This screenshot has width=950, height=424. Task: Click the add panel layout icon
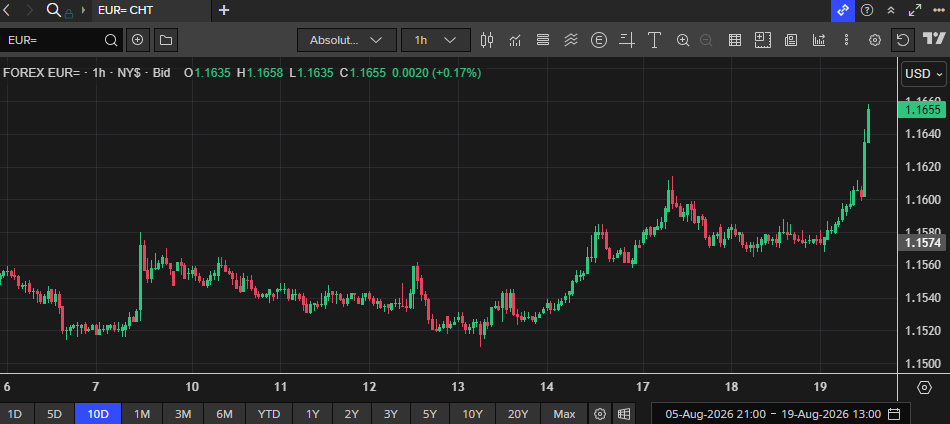[762, 40]
